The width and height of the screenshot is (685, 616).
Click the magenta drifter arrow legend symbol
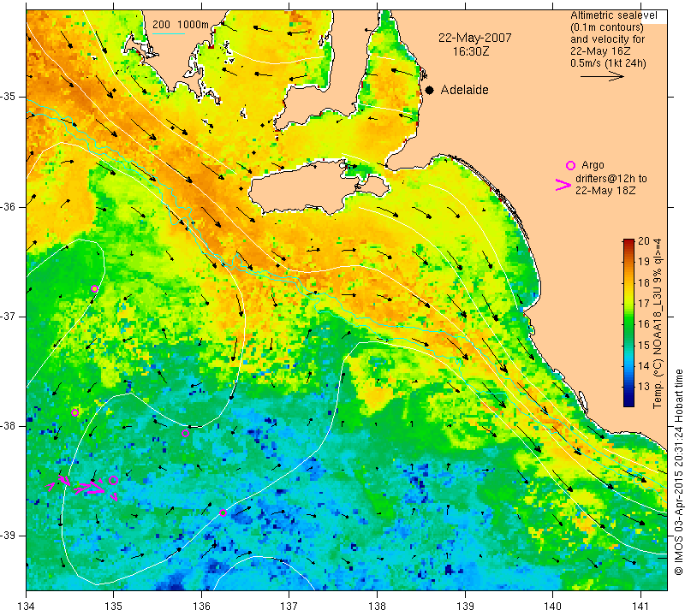[563, 185]
